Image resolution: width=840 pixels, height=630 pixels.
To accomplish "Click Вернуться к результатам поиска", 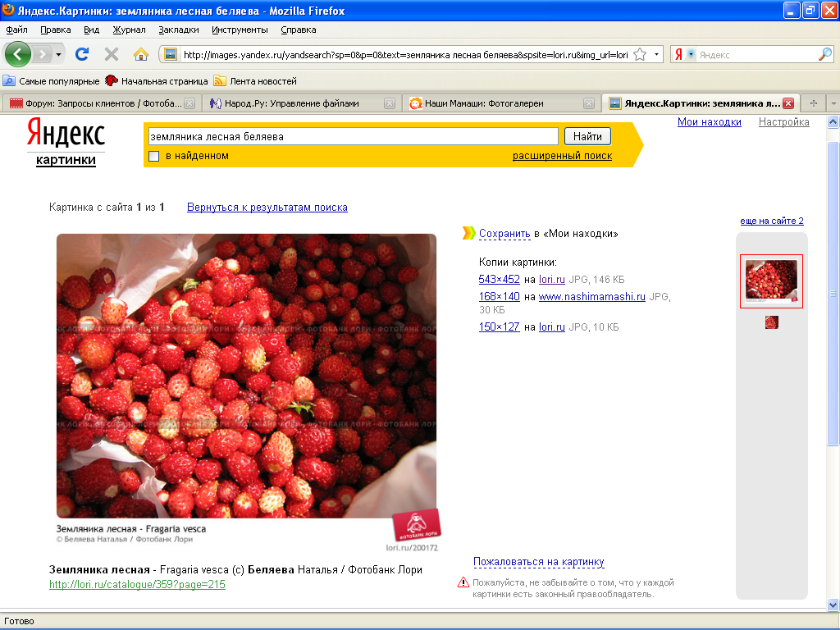I will pos(267,208).
